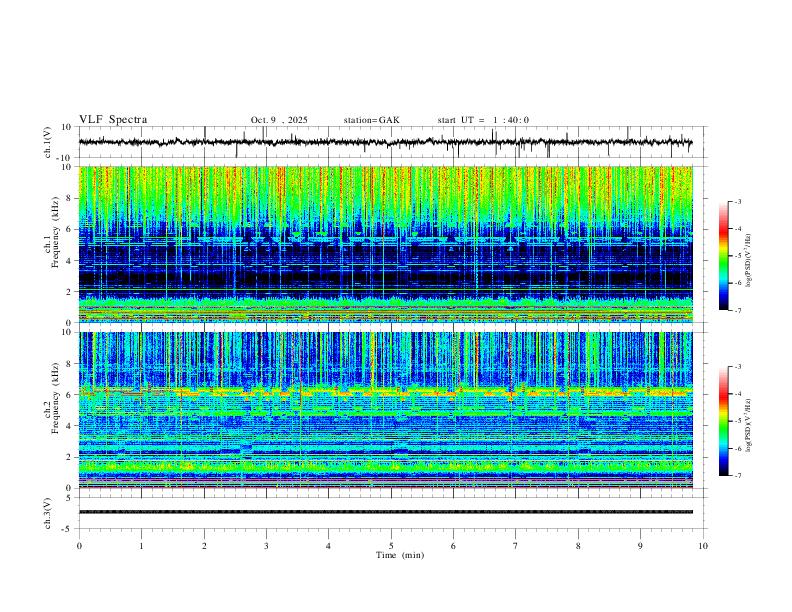The width and height of the screenshot is (792, 612).
Task: Click the ch.1 'Frequency (kHz)' axis label
Action: click(55, 230)
